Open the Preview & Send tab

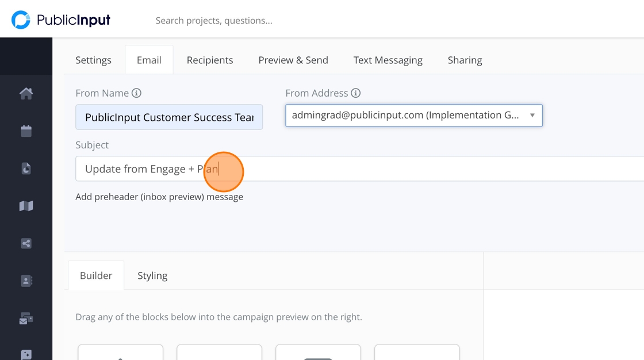293,60
